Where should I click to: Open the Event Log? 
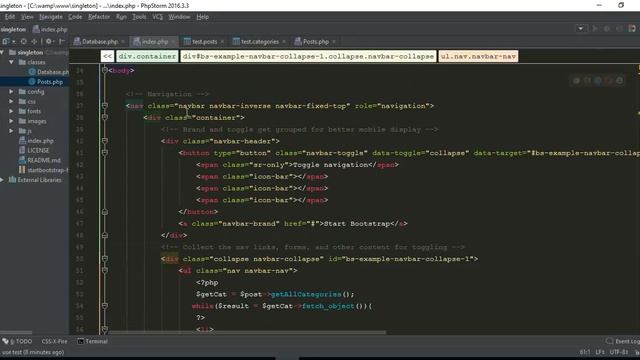(623, 341)
